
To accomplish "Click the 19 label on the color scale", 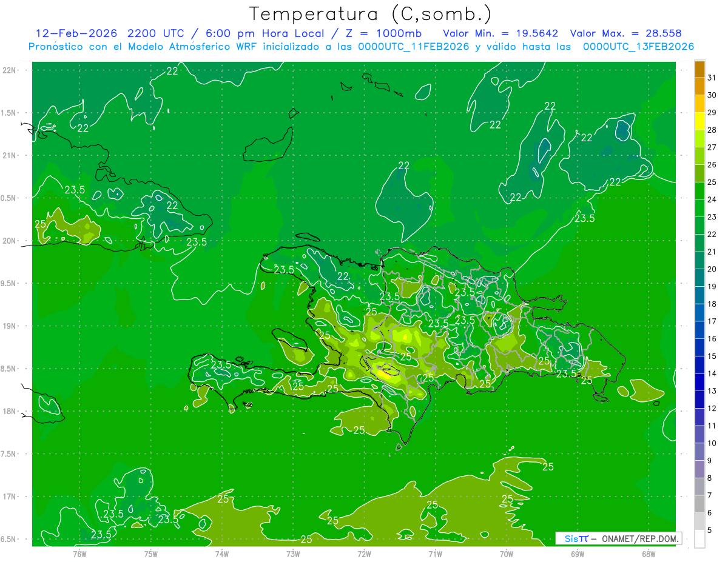I will point(712,286).
